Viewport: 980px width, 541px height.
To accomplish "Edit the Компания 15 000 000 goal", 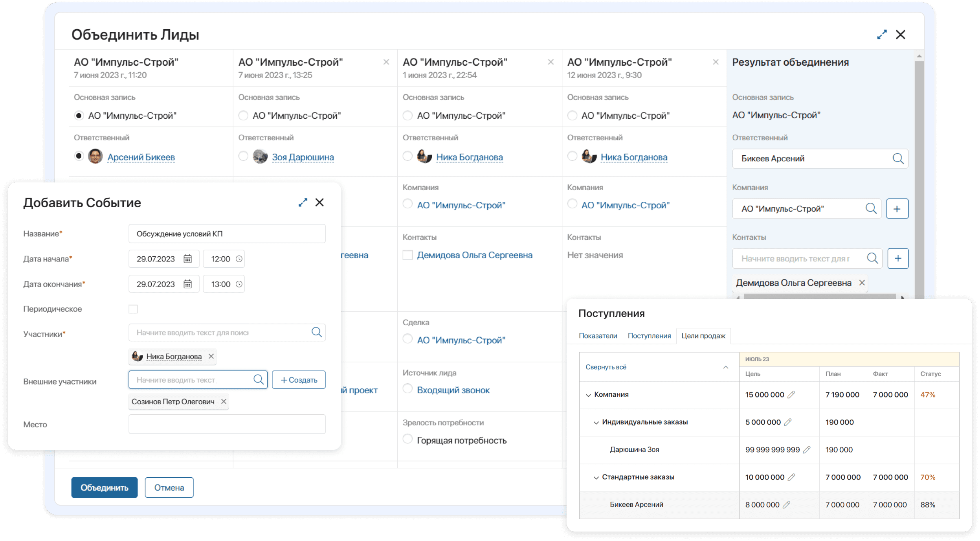I will [791, 394].
